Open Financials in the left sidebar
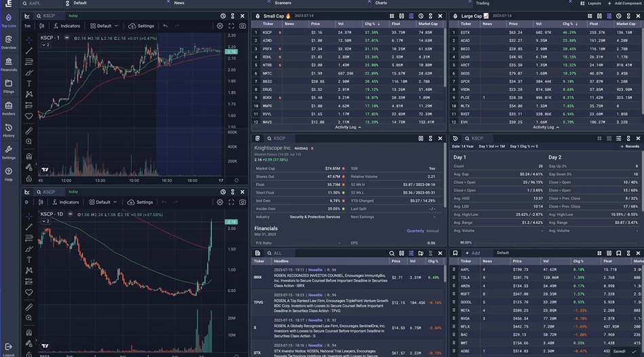644x357 pixels. [x=9, y=64]
